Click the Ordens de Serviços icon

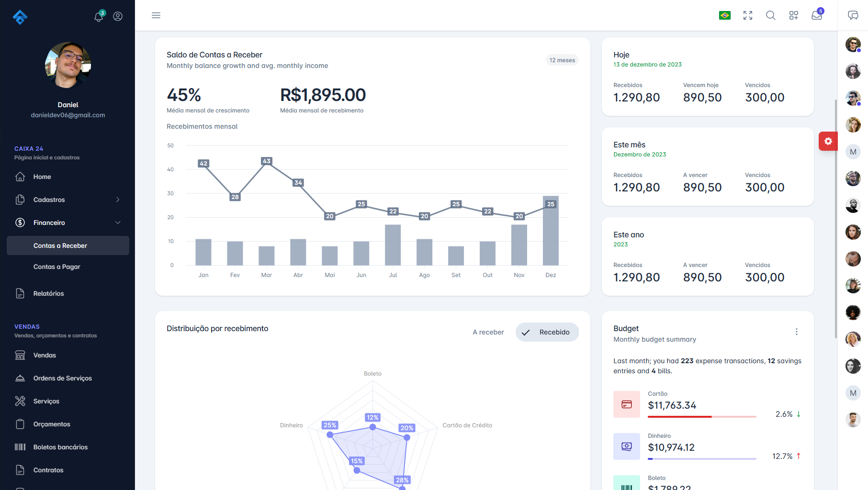tap(20, 378)
